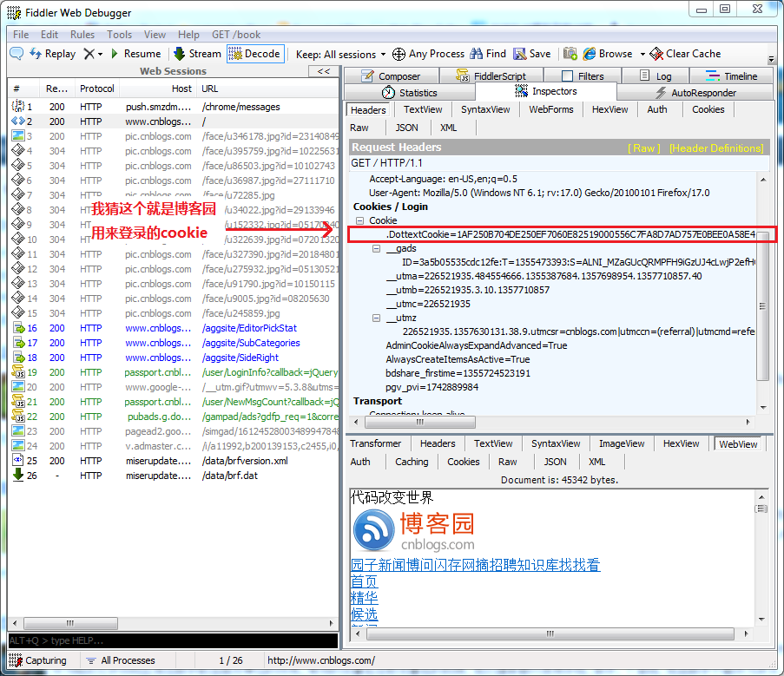Toggle Stream mode
The width and height of the screenshot is (784, 676).
pyautogui.click(x=197, y=54)
